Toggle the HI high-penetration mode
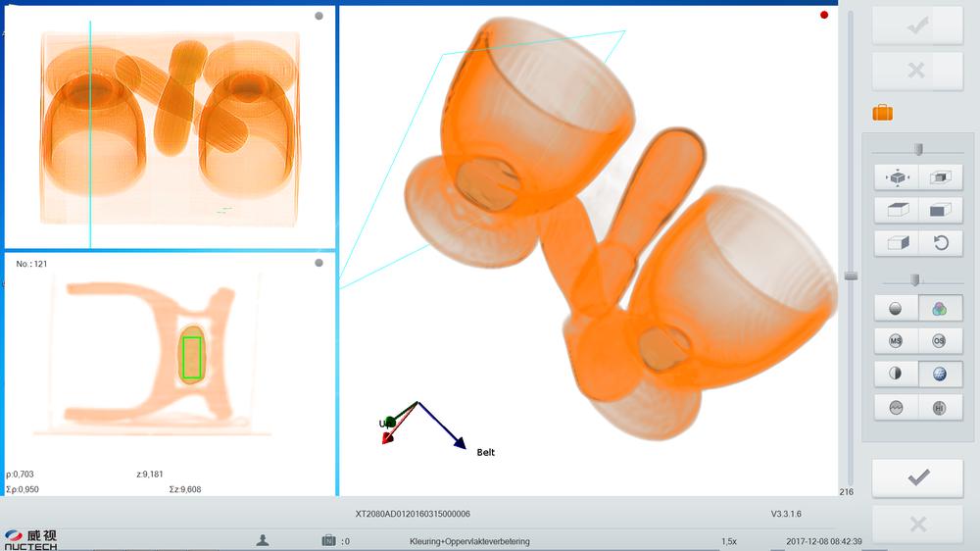 point(940,408)
